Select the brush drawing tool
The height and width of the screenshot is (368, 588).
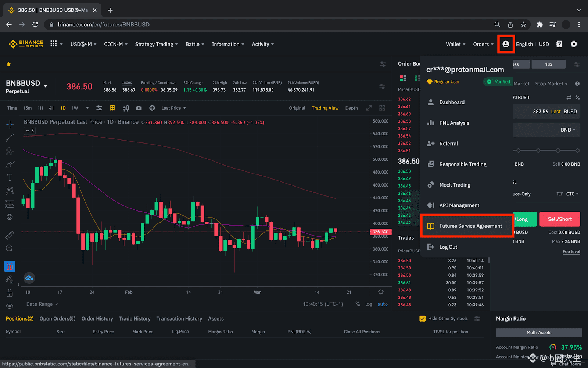click(10, 164)
